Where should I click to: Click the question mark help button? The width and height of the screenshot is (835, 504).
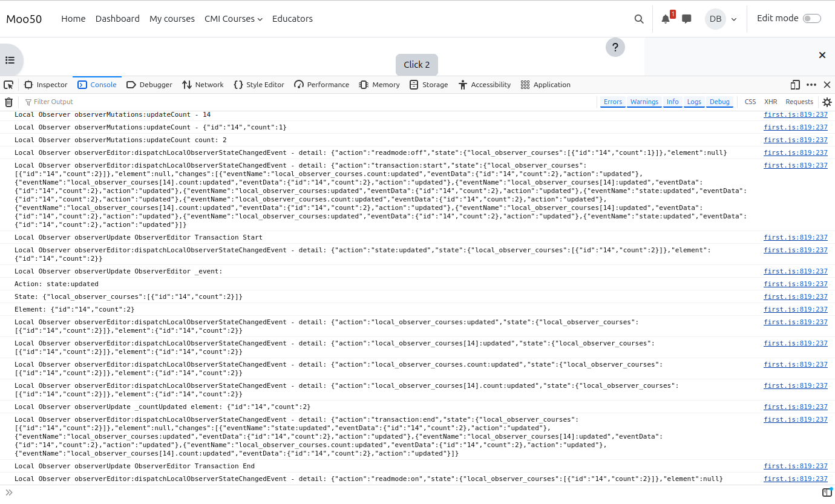pyautogui.click(x=615, y=47)
